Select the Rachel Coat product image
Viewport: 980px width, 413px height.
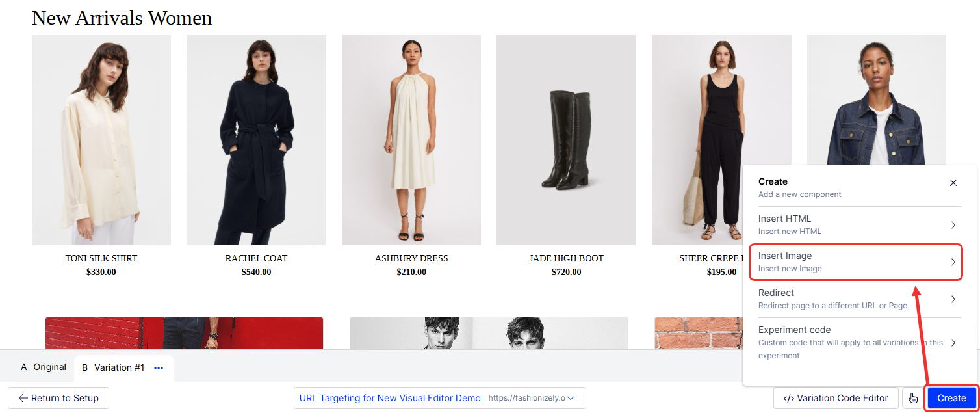[256, 140]
